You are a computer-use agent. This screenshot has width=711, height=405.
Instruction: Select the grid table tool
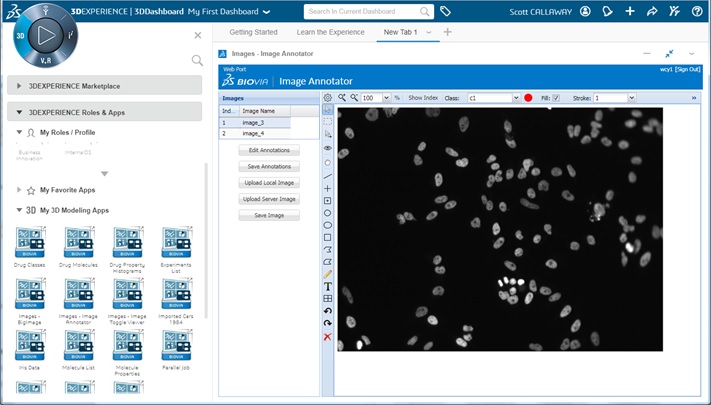(x=328, y=298)
